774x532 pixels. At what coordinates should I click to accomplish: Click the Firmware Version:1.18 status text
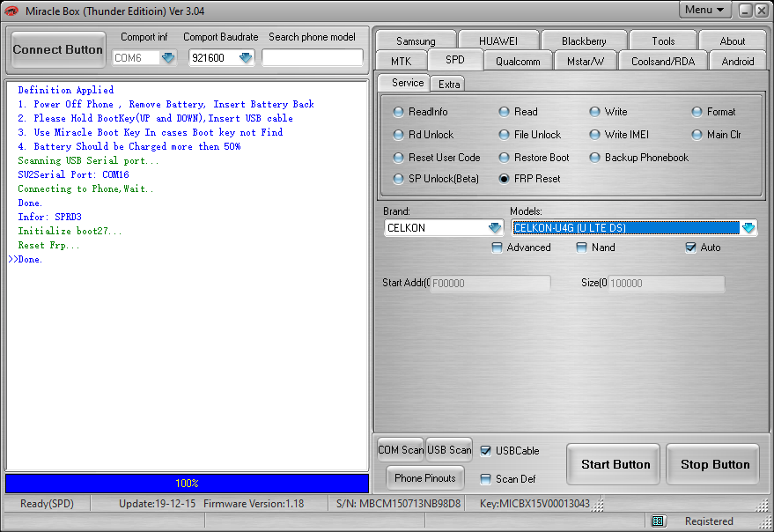click(254, 504)
